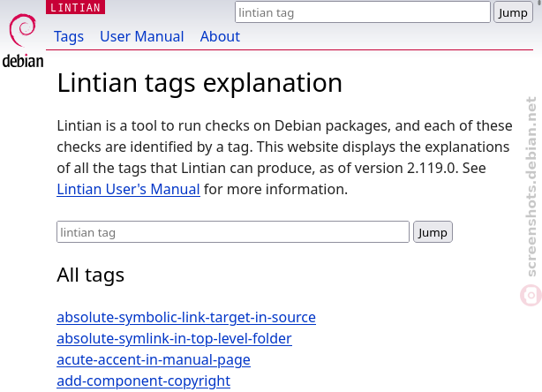
Task: Focus the top lintian tag search field
Action: pyautogui.click(x=362, y=12)
